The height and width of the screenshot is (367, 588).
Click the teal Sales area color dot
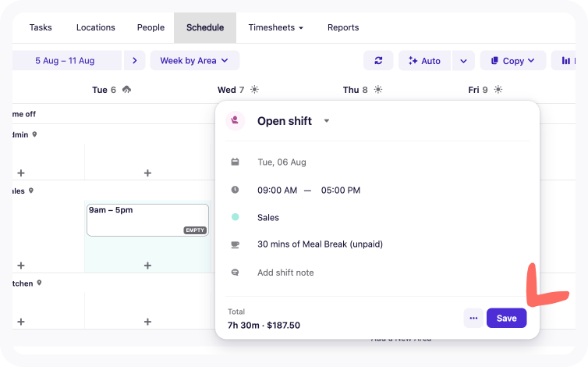pyautogui.click(x=235, y=217)
